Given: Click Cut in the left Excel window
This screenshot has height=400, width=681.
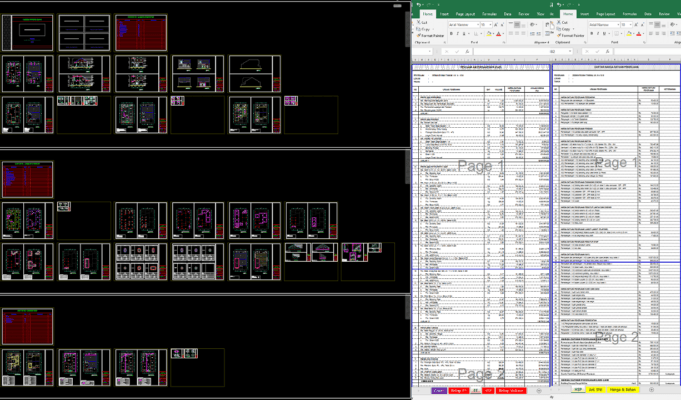Looking at the screenshot, I should pyautogui.click(x=422, y=22).
